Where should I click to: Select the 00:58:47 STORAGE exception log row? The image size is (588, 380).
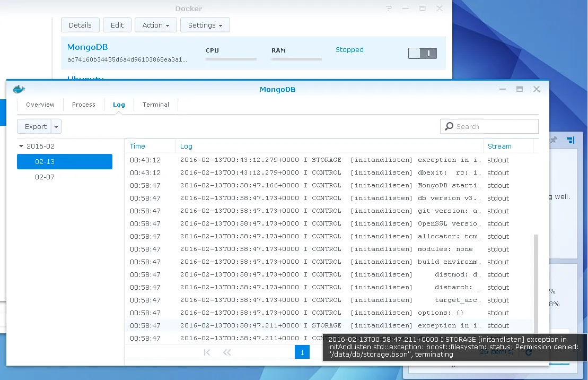coord(329,326)
